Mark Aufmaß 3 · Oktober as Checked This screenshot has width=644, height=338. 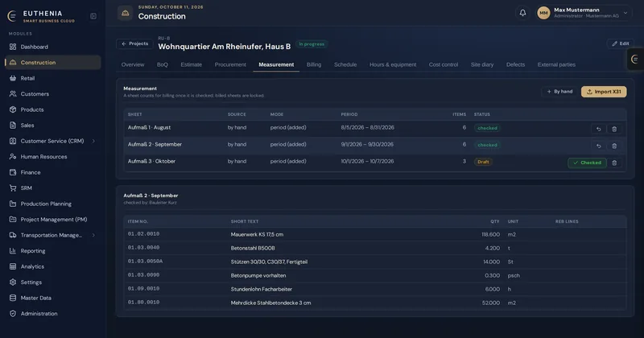(588, 163)
